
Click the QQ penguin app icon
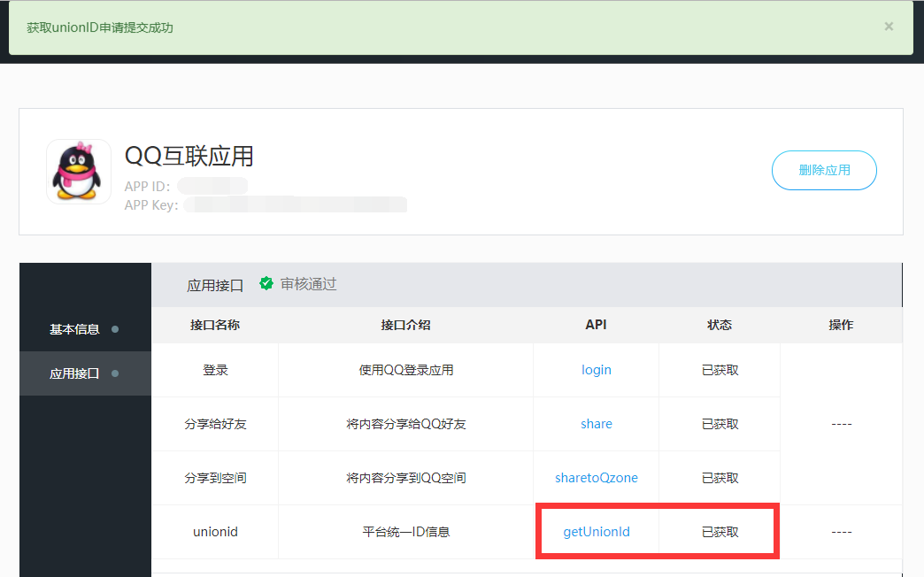click(79, 172)
